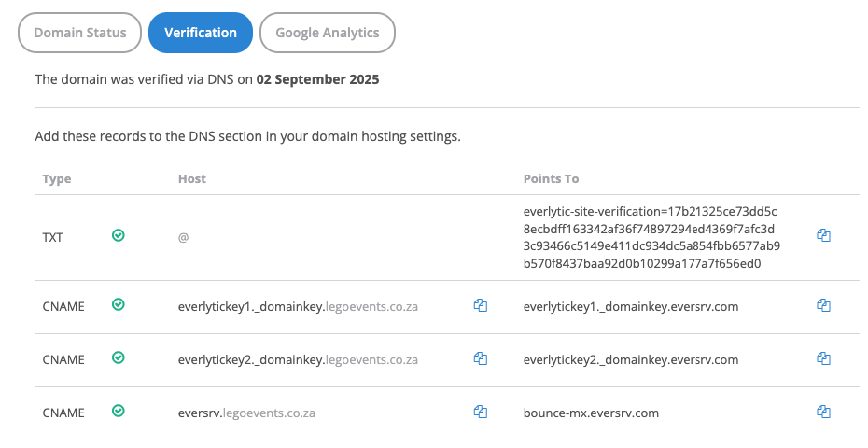Click the Type column header

point(57,178)
